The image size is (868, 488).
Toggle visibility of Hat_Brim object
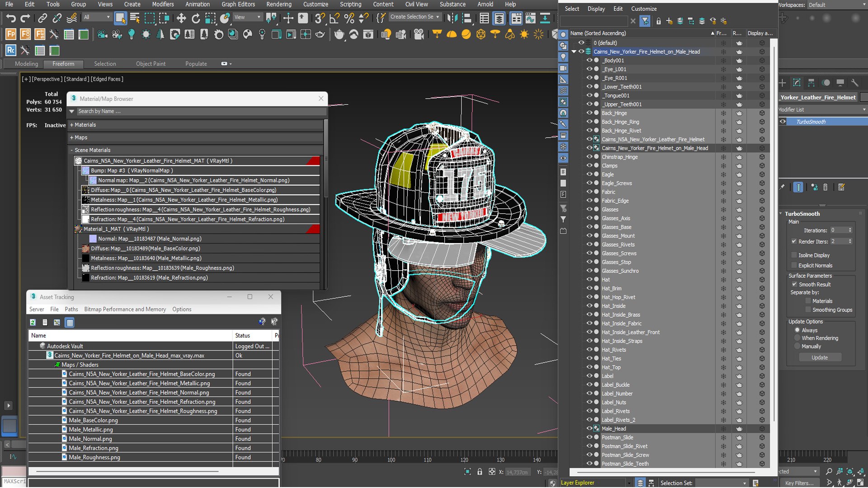[589, 288]
